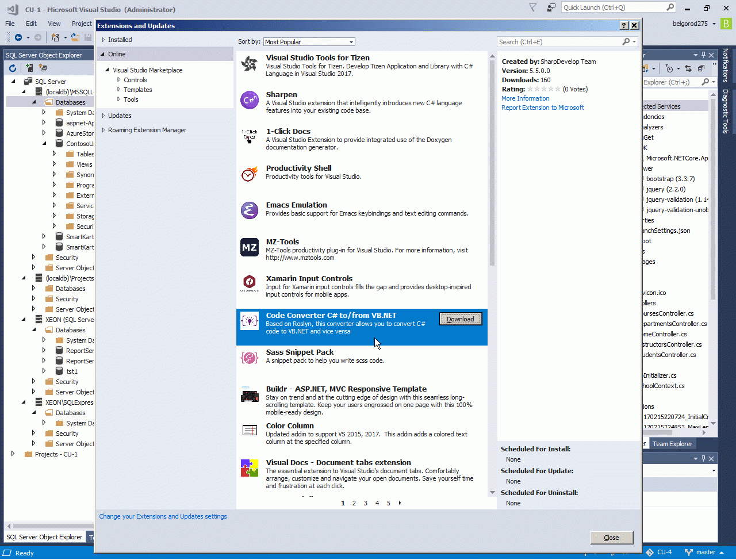Click the Emacs Emulation extension icon
The image size is (736, 560).
[x=250, y=210]
